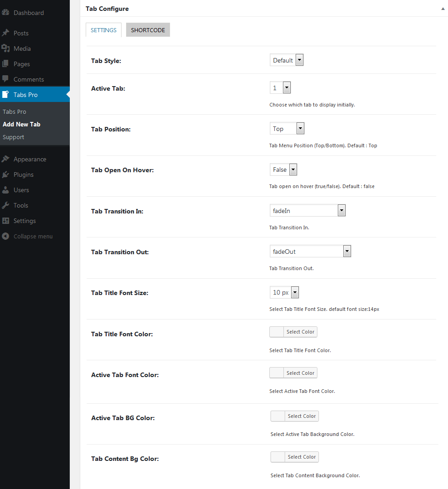
Task: Open the Tab Style dropdown
Action: 287,60
